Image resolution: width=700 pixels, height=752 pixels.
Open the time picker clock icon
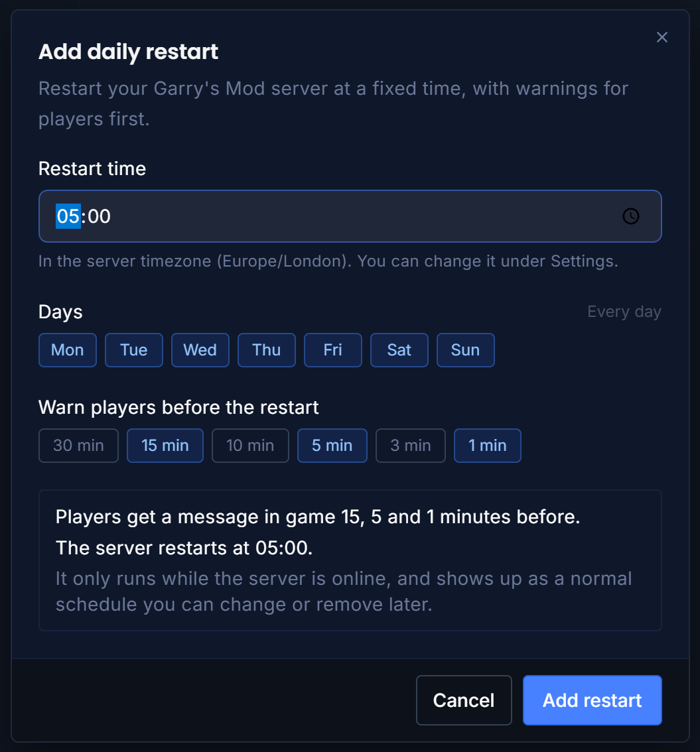pyautogui.click(x=630, y=216)
